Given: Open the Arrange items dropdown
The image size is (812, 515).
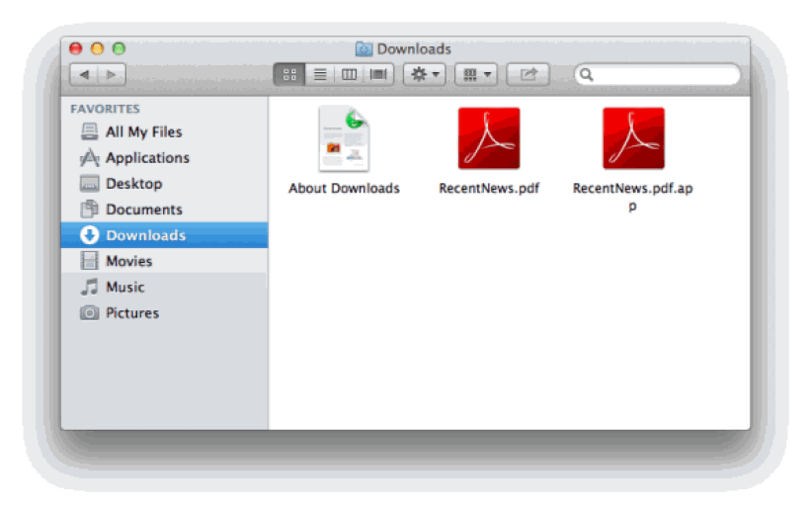Looking at the screenshot, I should point(476,74).
